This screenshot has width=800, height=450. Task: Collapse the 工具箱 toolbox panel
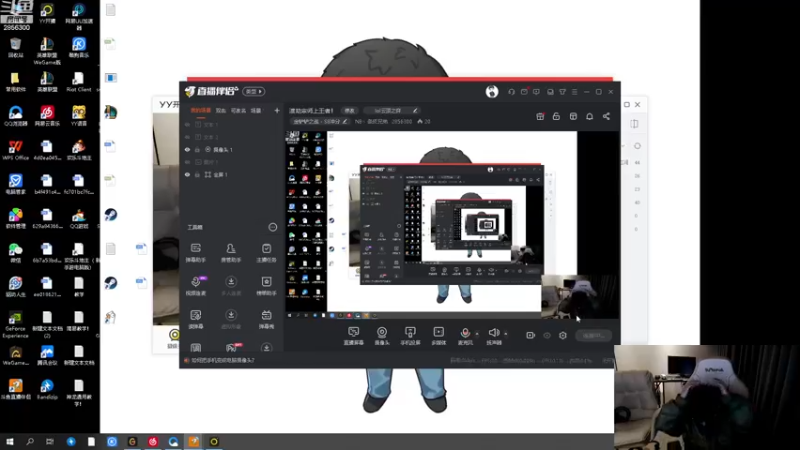(x=272, y=227)
